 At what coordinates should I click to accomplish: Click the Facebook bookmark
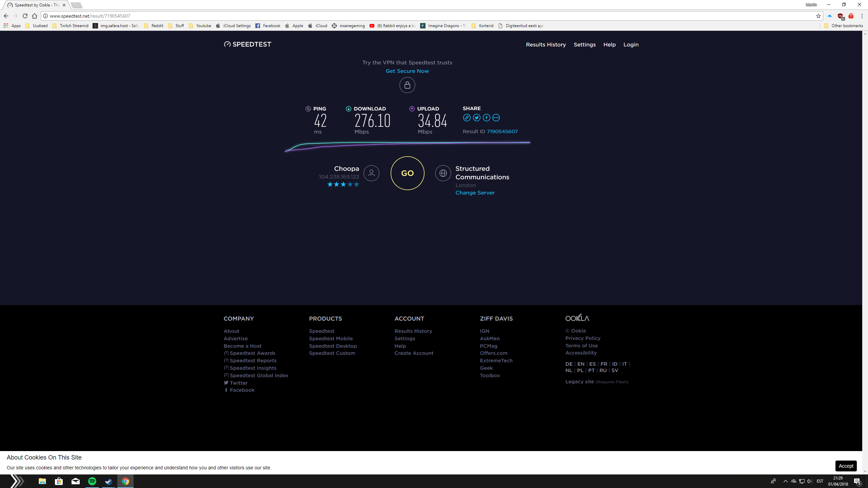[x=268, y=26]
